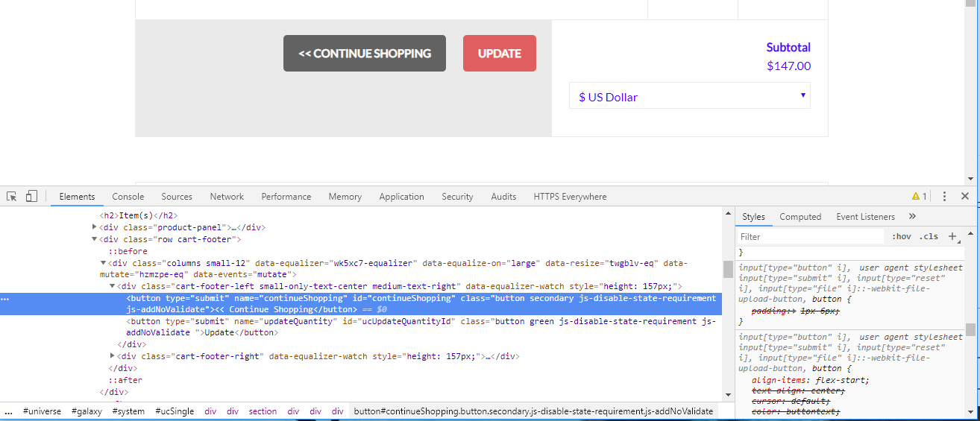Select the Styles sidebar tab
The height and width of the screenshot is (421, 980).
coord(753,216)
